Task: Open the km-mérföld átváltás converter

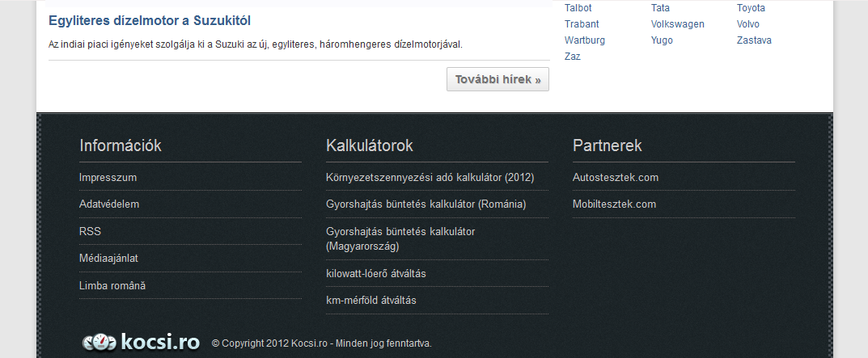Action: coord(370,301)
